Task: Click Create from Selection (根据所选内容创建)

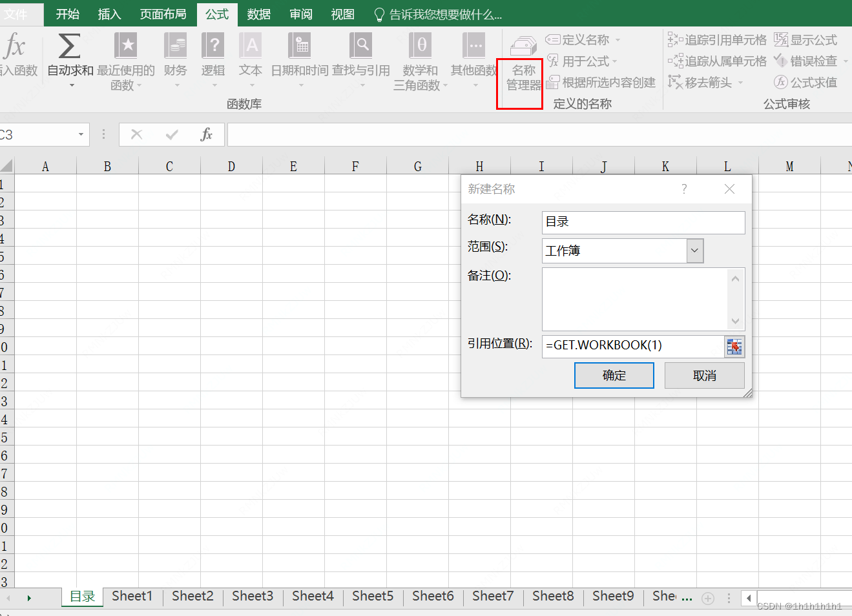Action: (601, 83)
